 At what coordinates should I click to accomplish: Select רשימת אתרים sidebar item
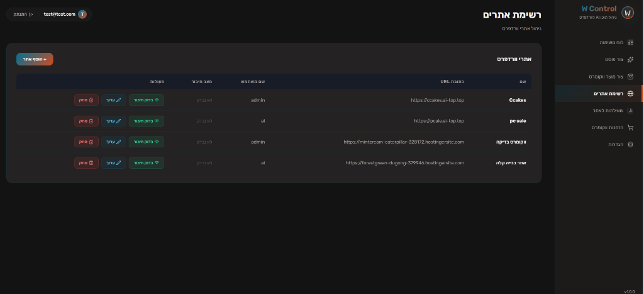(x=599, y=94)
